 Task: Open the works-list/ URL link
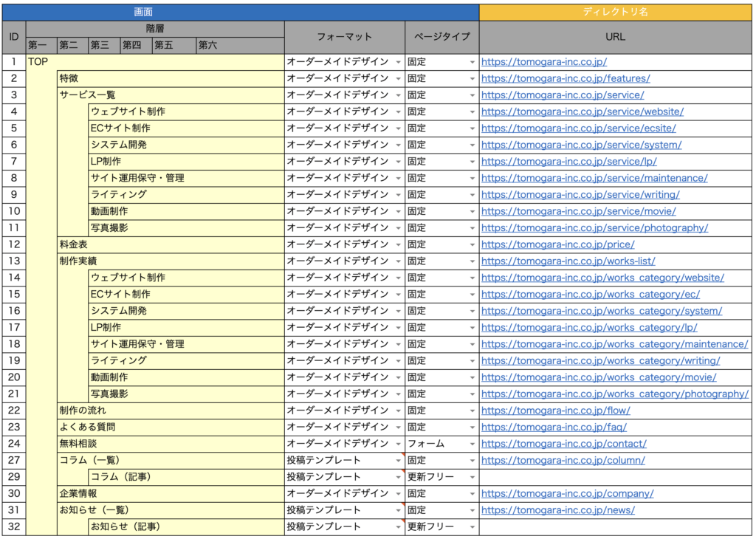568,261
